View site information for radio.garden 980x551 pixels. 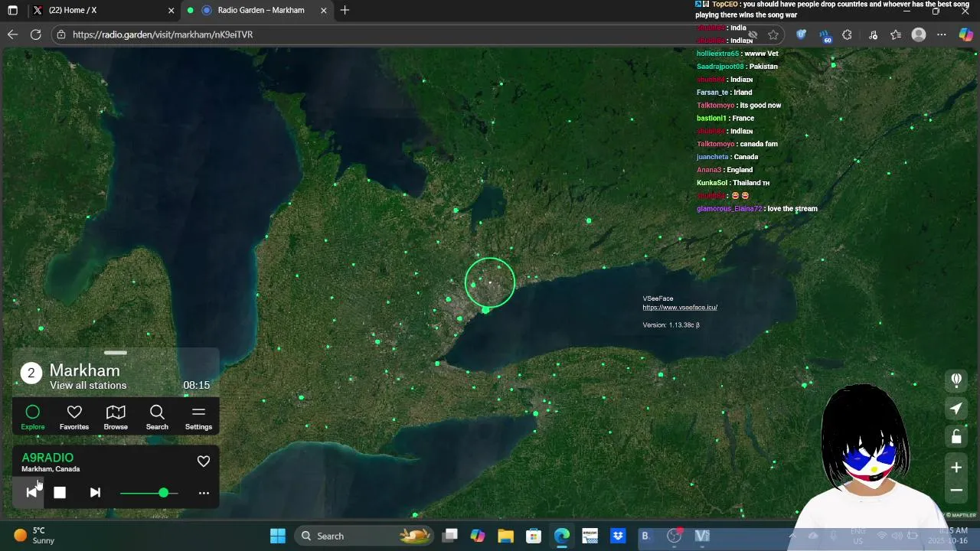[x=61, y=34]
